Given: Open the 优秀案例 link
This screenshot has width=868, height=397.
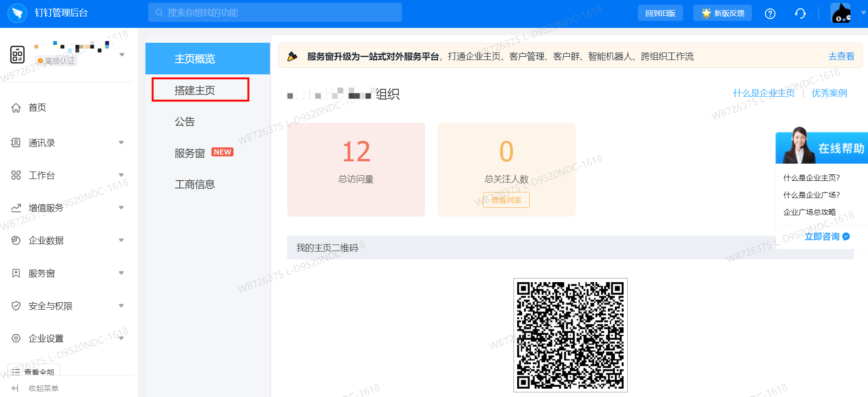Looking at the screenshot, I should click(829, 93).
